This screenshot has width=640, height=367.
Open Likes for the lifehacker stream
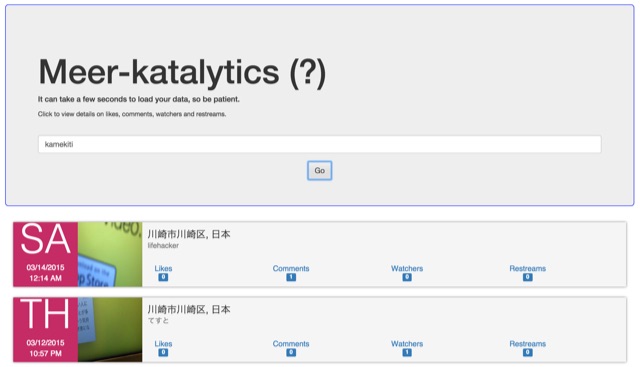163,268
